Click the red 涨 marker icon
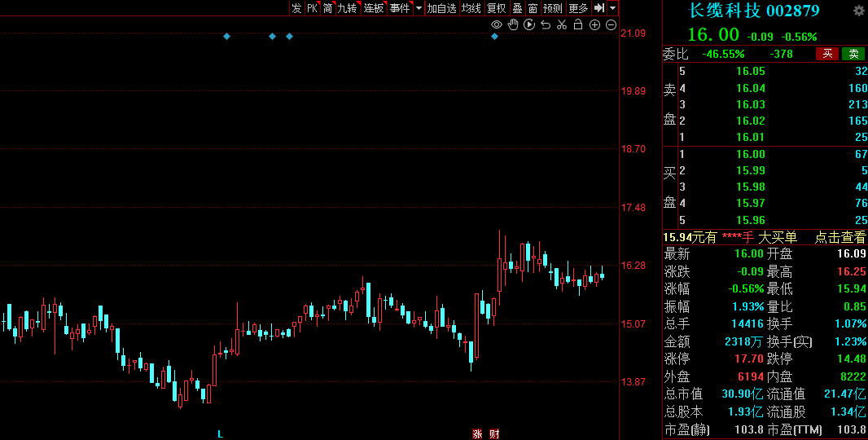 [477, 434]
